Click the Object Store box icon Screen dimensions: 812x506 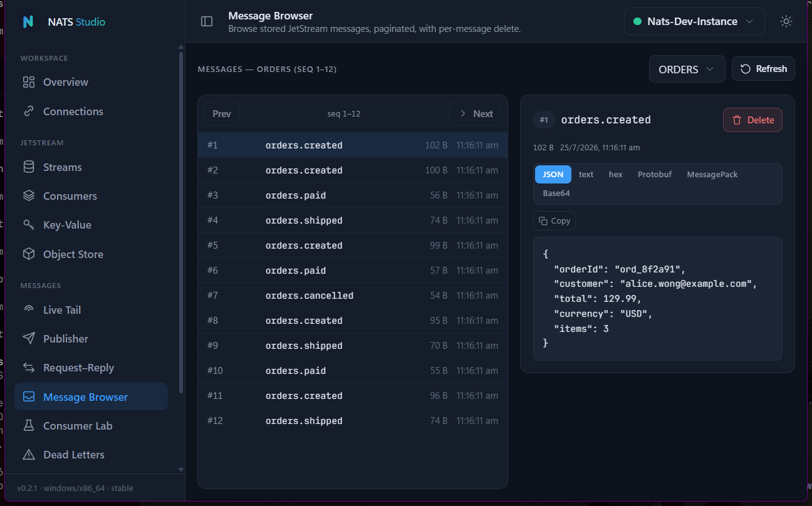pos(28,254)
